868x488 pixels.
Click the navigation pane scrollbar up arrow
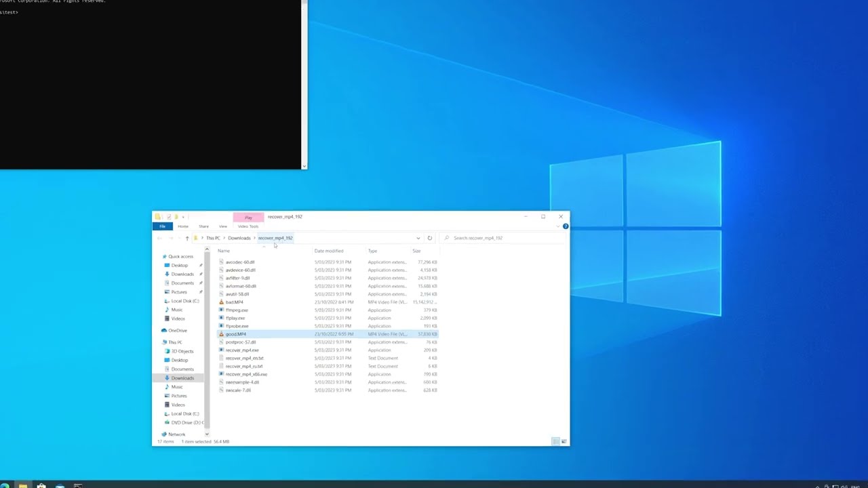[207, 249]
